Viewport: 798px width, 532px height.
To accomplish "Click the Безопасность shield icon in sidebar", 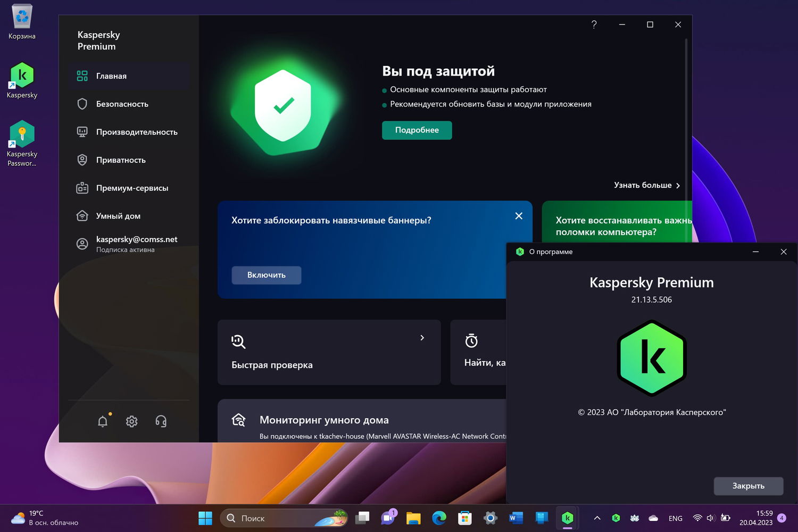I will tap(82, 104).
